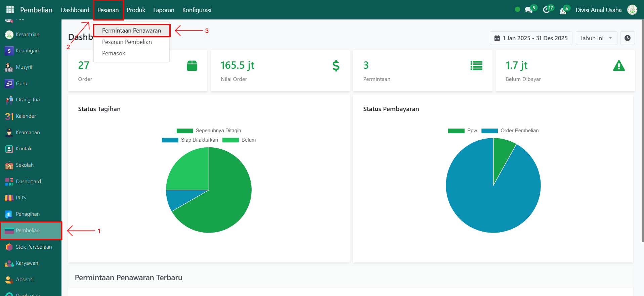This screenshot has height=296, width=644.
Task: Open Keuangan app in sidebar
Action: click(x=27, y=51)
